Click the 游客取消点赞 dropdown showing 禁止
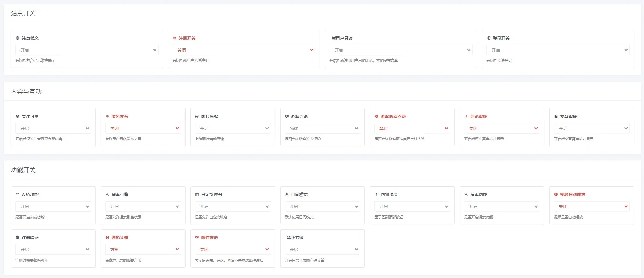This screenshot has width=644, height=278. (x=412, y=128)
